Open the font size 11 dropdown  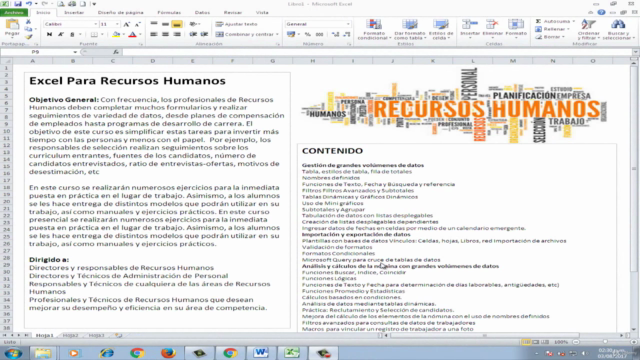[x=117, y=24]
